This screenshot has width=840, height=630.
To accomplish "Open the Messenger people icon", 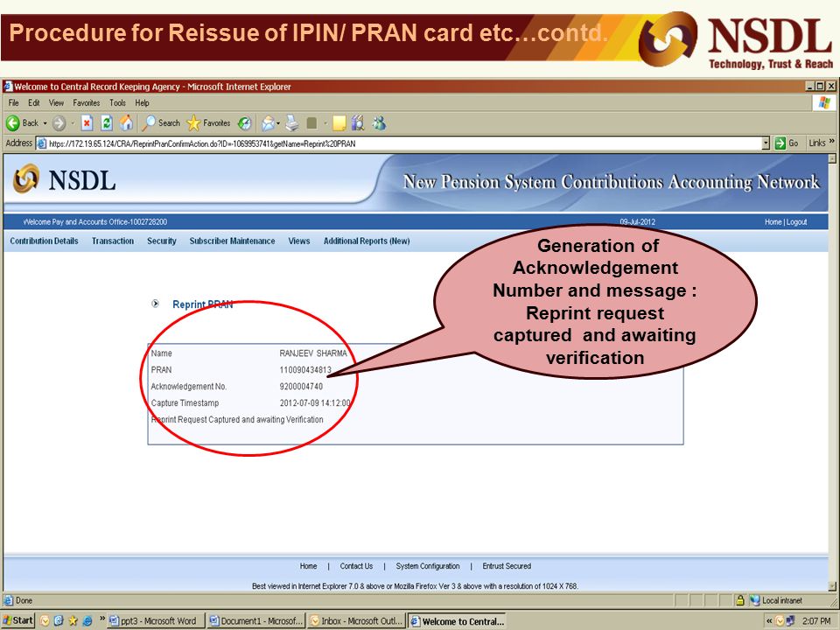I will [380, 123].
